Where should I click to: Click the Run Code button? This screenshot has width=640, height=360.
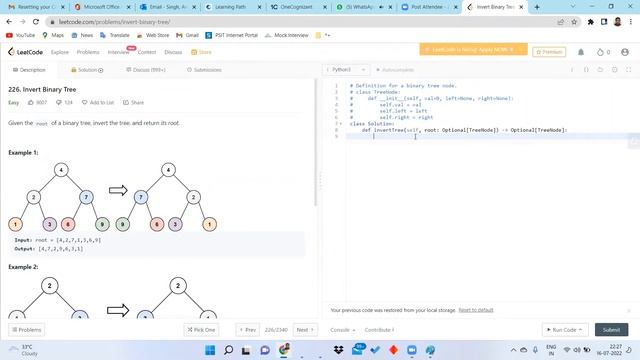(x=565, y=330)
